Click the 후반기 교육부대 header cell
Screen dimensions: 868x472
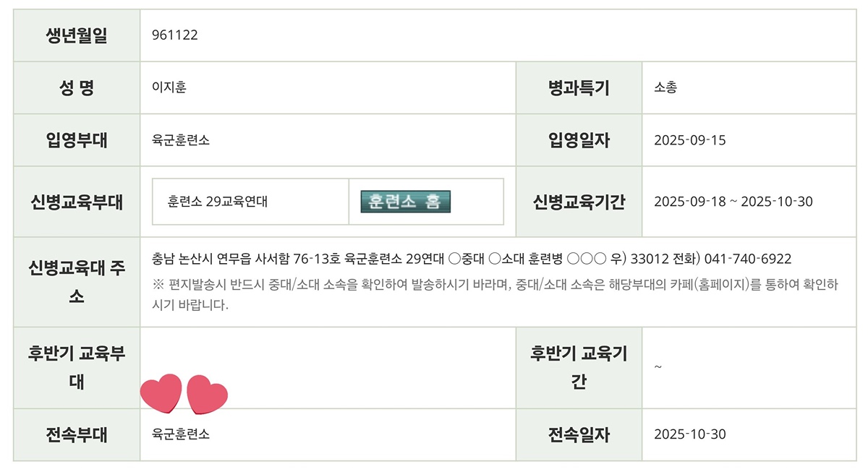(77, 367)
